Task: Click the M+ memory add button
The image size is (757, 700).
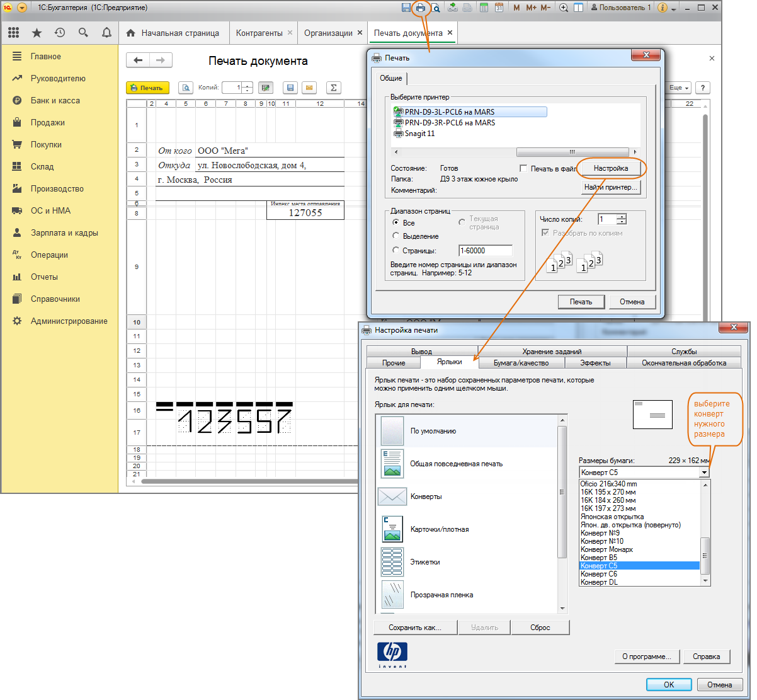Action: [531, 8]
